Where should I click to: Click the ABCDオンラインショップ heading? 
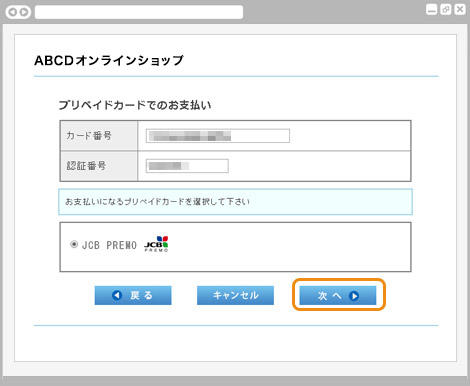[109, 60]
